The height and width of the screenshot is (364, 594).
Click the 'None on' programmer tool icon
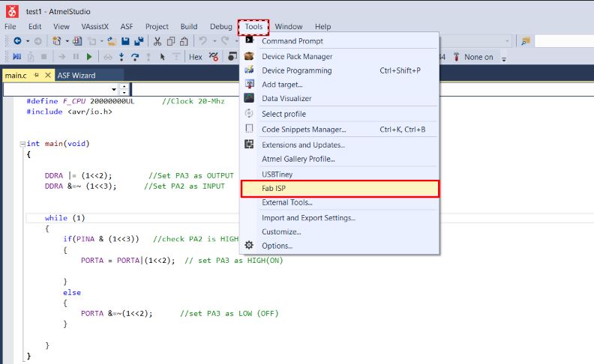(x=457, y=57)
